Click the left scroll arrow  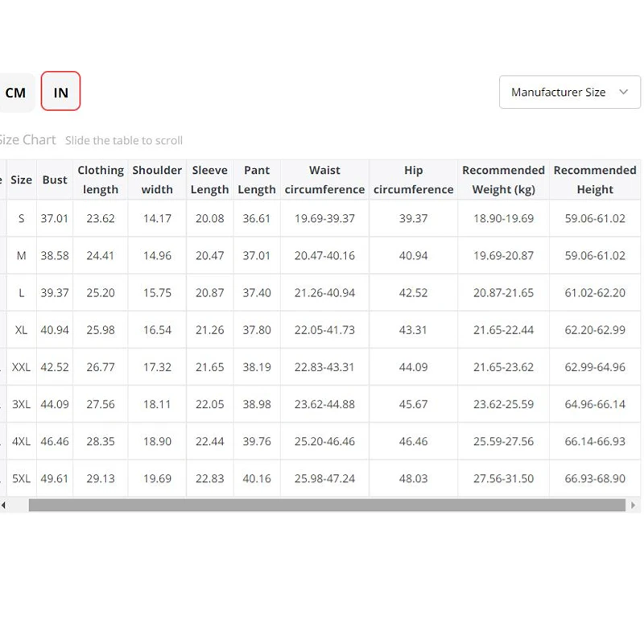point(3,506)
